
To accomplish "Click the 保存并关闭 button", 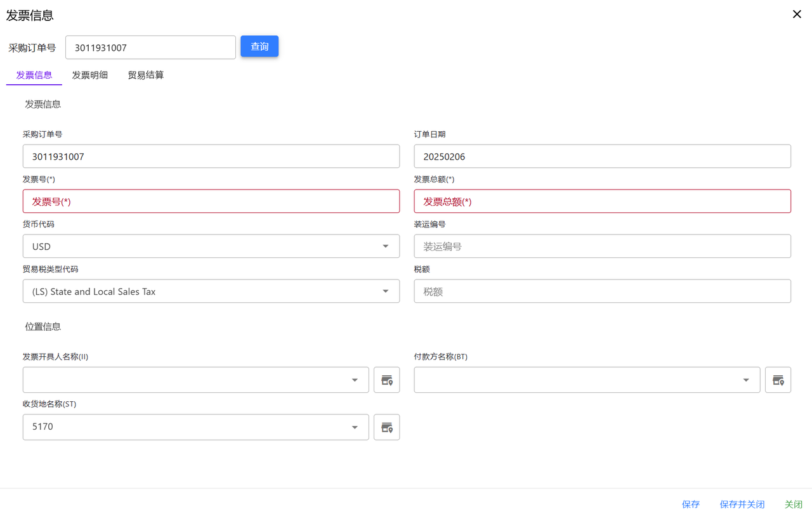I will point(742,504).
